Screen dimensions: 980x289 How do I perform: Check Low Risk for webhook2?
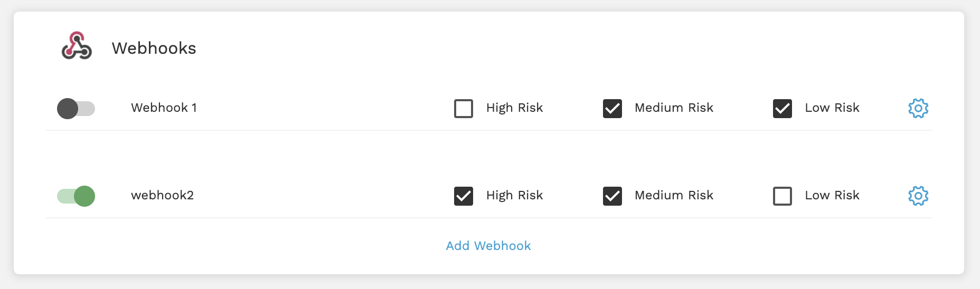click(x=783, y=196)
